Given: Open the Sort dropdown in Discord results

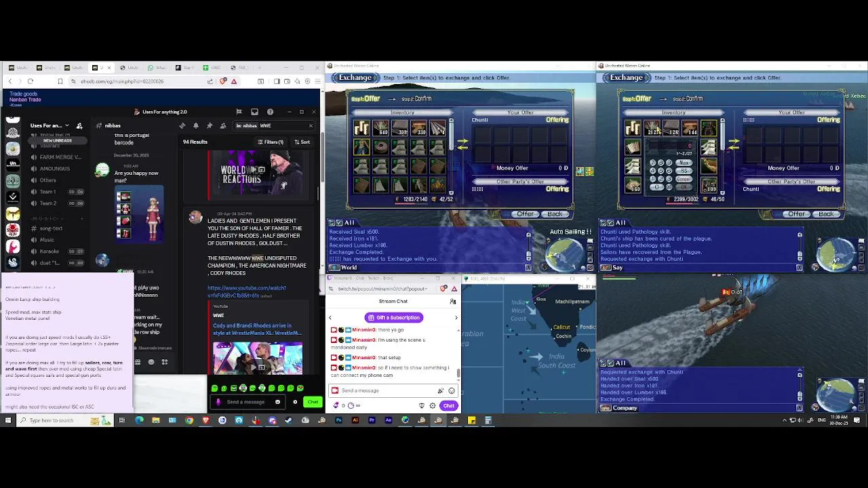Looking at the screenshot, I should 302,142.
